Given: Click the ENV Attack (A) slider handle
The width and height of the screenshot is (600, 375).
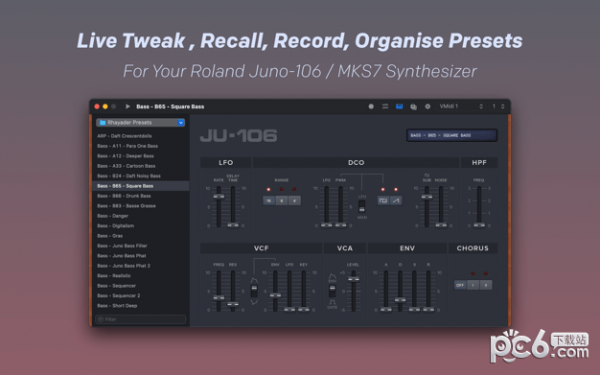Looking at the screenshot, I should (x=386, y=309).
